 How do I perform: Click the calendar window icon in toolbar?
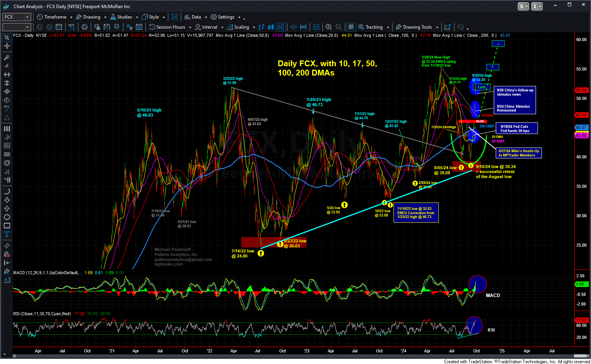pos(59,27)
